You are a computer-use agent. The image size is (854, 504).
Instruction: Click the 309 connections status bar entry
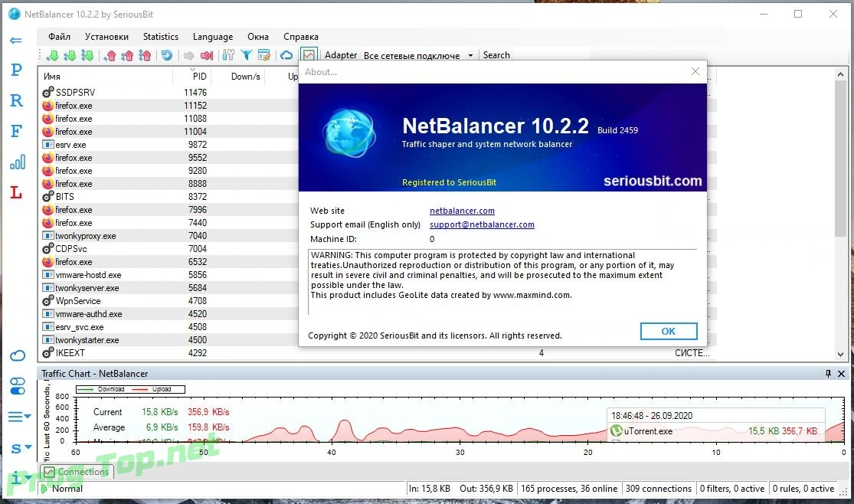[x=659, y=489]
